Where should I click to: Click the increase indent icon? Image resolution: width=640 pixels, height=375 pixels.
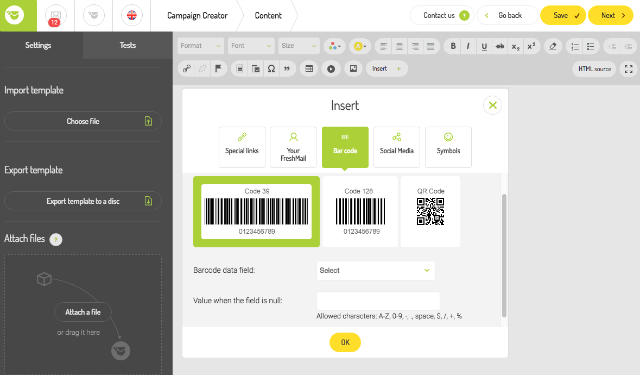[628, 47]
